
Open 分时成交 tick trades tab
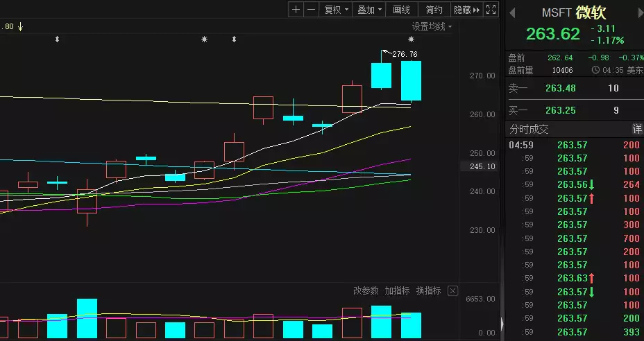click(529, 129)
